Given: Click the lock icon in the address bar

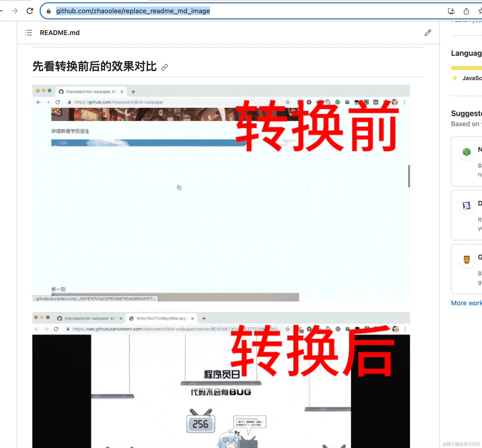Looking at the screenshot, I should pyautogui.click(x=48, y=11).
